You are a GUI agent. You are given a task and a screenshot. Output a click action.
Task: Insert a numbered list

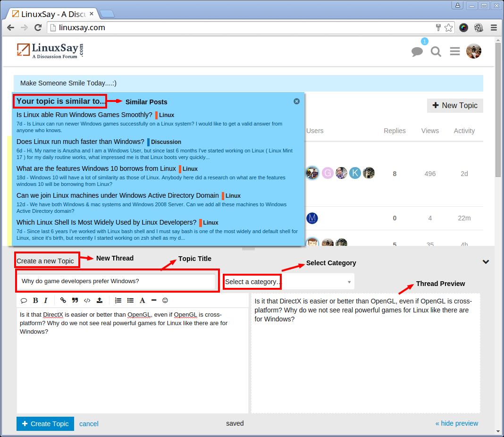pos(118,301)
